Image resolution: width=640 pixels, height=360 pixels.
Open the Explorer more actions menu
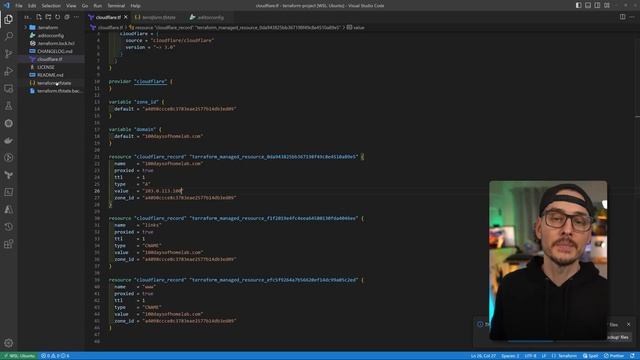76,17
